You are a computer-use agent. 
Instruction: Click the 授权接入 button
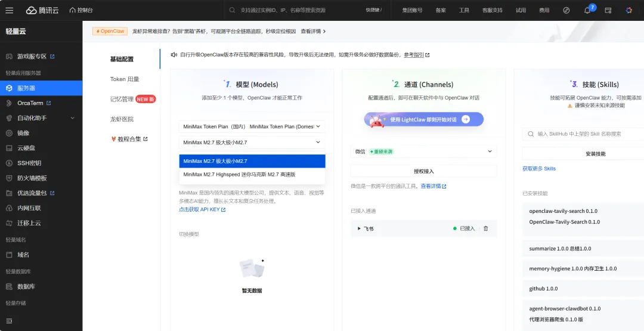423,171
